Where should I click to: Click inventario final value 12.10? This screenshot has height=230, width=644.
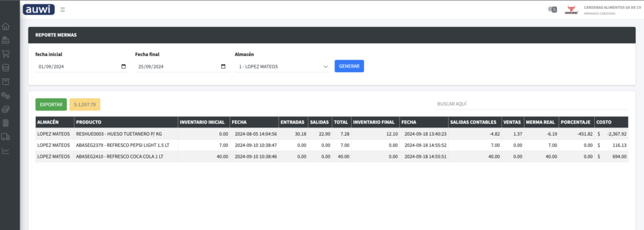(x=392, y=134)
